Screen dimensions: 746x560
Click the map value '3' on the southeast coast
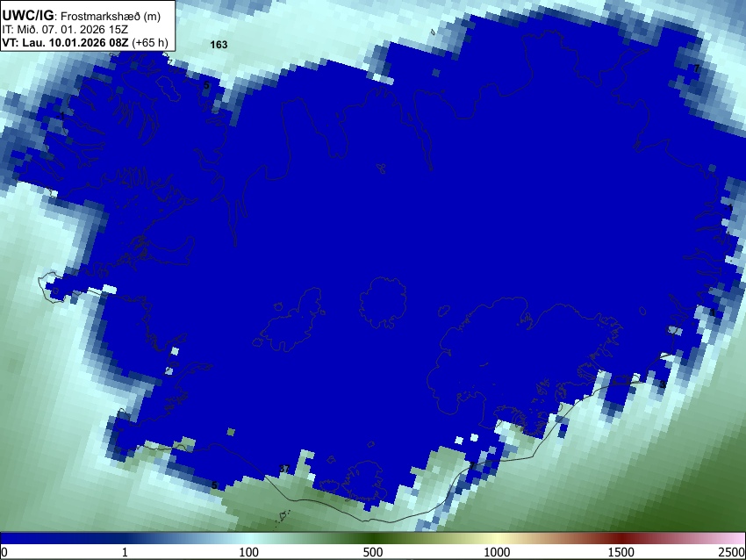(663, 384)
